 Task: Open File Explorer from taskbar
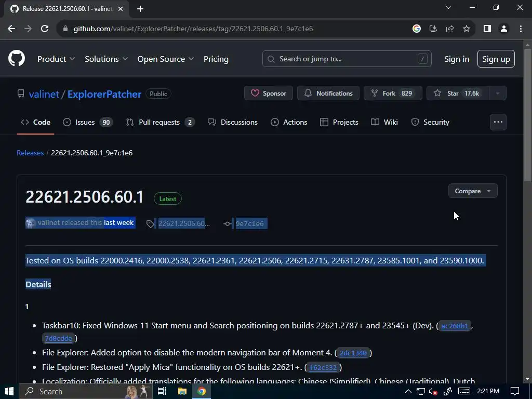click(x=182, y=392)
